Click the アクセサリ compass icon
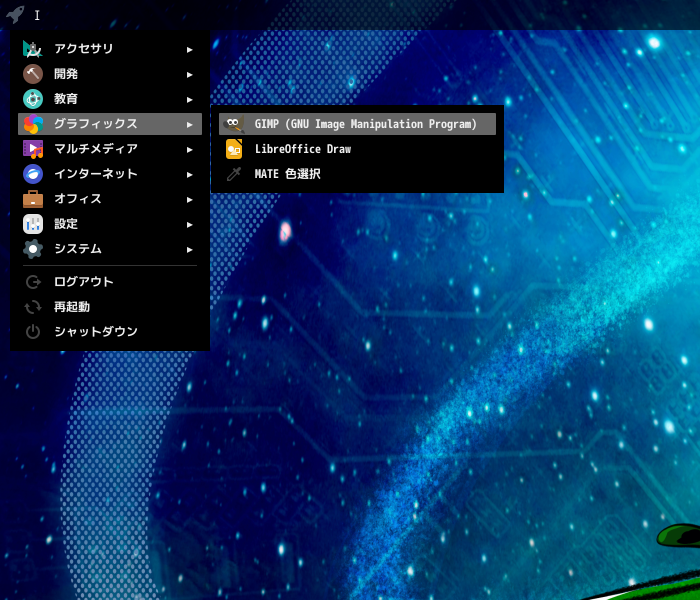 coord(33,49)
